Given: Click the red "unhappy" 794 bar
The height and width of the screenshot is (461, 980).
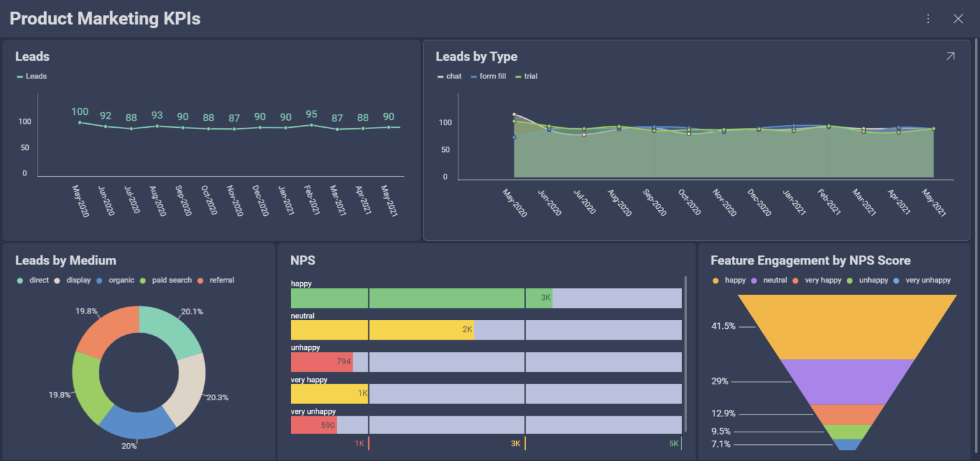Looking at the screenshot, I should click(x=322, y=361).
